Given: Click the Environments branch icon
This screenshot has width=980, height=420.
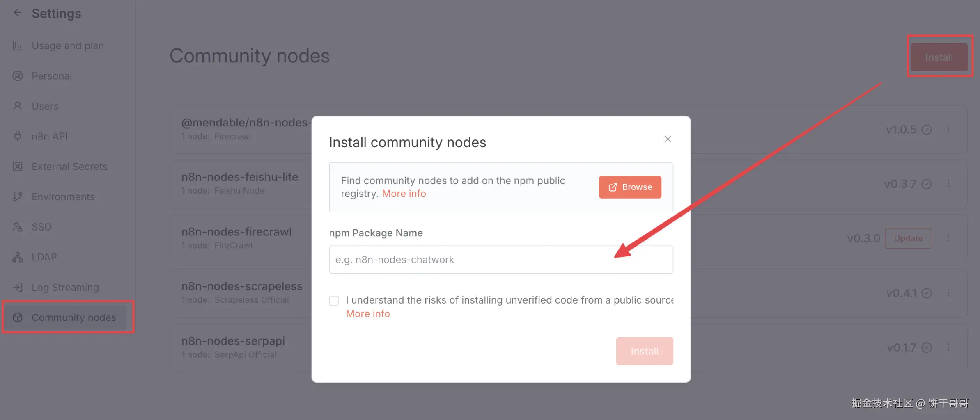Looking at the screenshot, I should 17,197.
